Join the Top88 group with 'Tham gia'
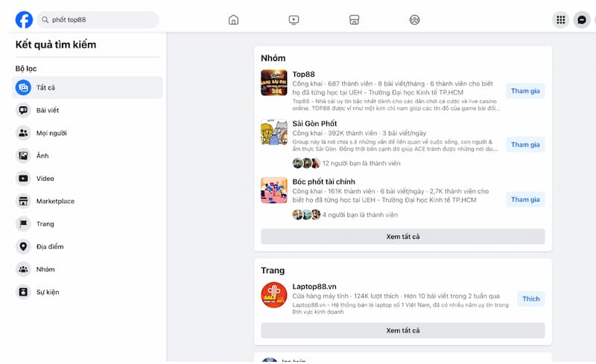596x364 pixels. [525, 92]
